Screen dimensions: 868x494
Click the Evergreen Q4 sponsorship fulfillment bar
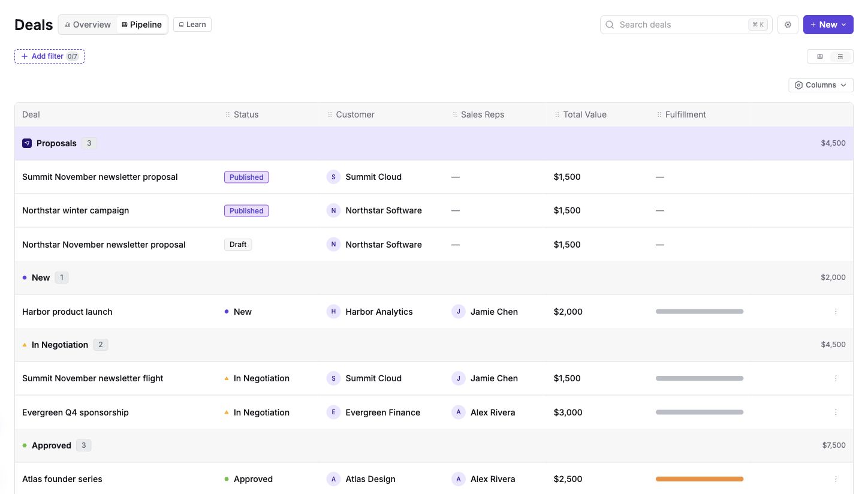700,412
